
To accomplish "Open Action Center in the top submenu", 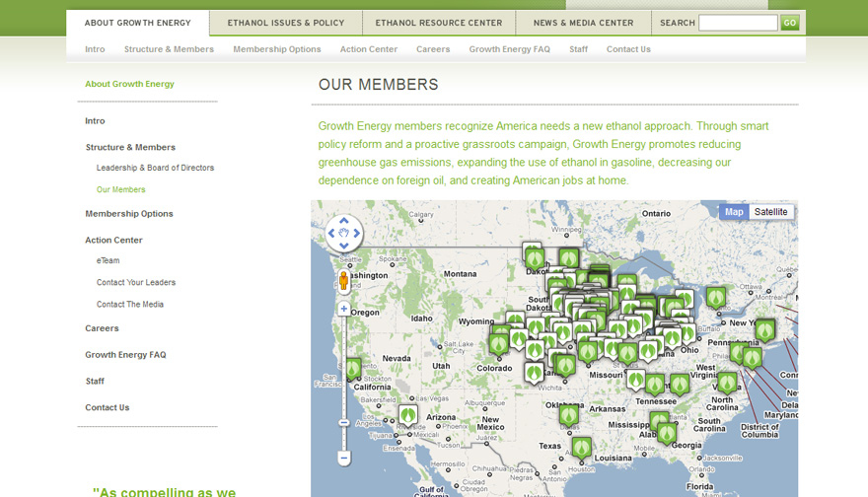I will (x=369, y=49).
